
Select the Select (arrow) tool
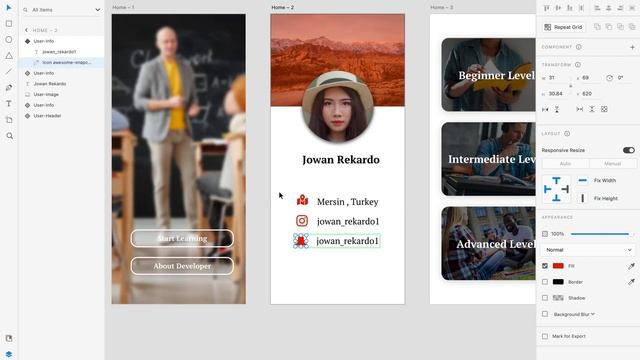click(x=9, y=8)
